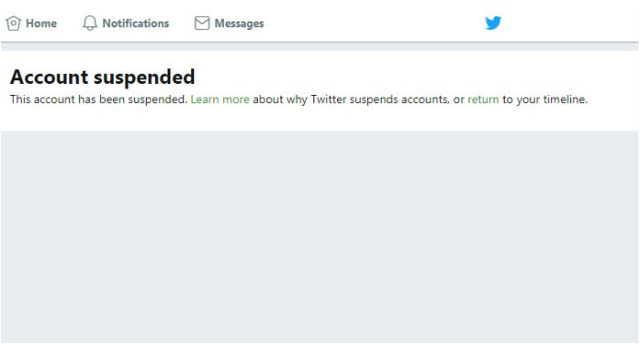Image resolution: width=644 pixels, height=352 pixels.
Task: Click the words about why in the message
Action: pos(280,100)
